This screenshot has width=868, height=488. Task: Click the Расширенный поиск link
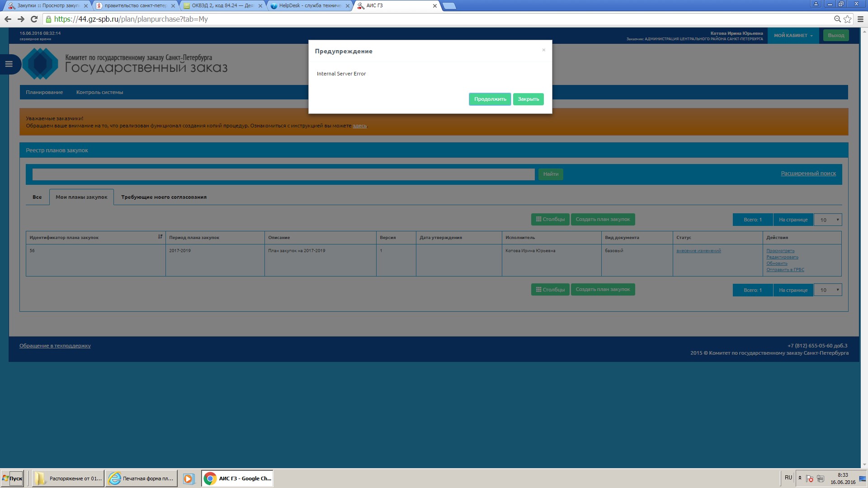[x=808, y=174]
